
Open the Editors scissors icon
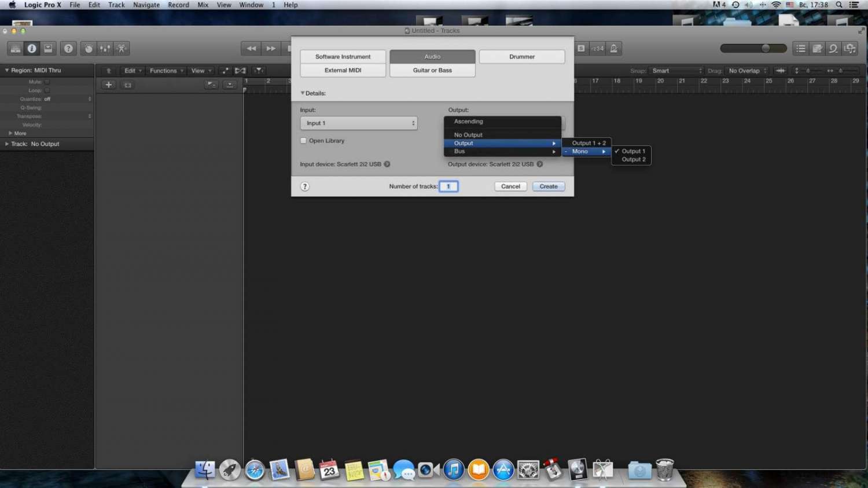coord(122,49)
